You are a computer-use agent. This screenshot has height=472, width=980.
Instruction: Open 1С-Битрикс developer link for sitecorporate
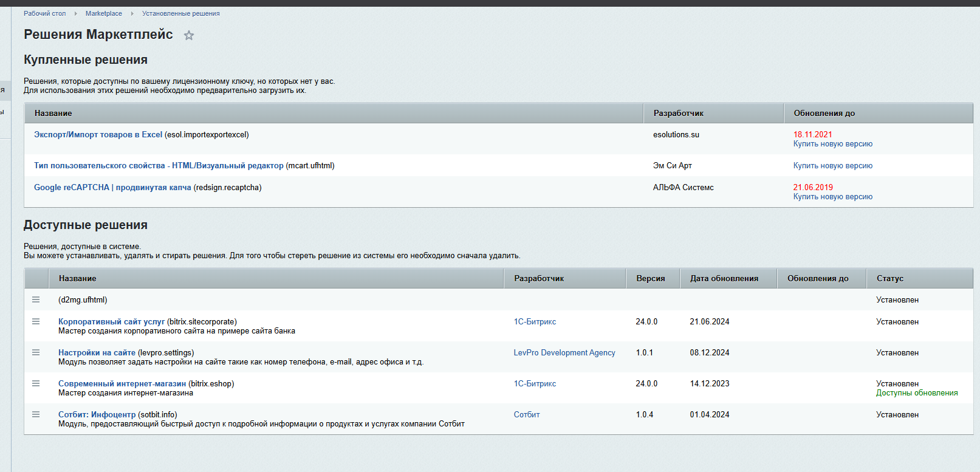point(535,322)
